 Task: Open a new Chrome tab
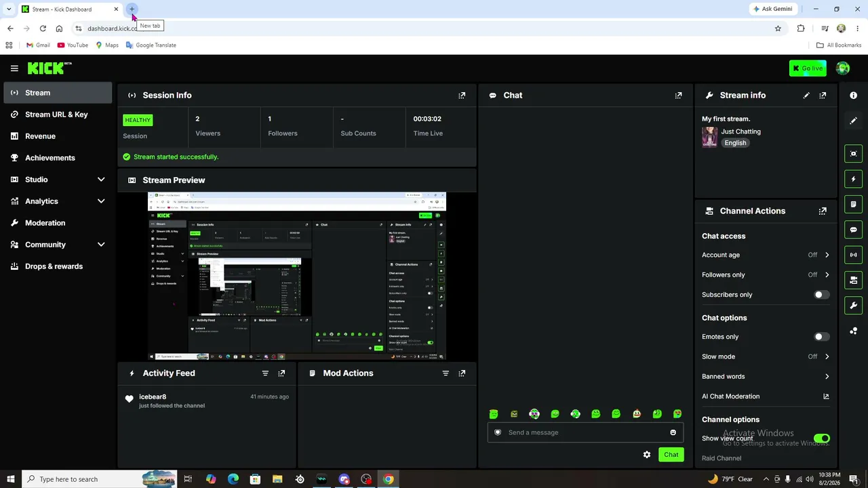click(x=132, y=9)
